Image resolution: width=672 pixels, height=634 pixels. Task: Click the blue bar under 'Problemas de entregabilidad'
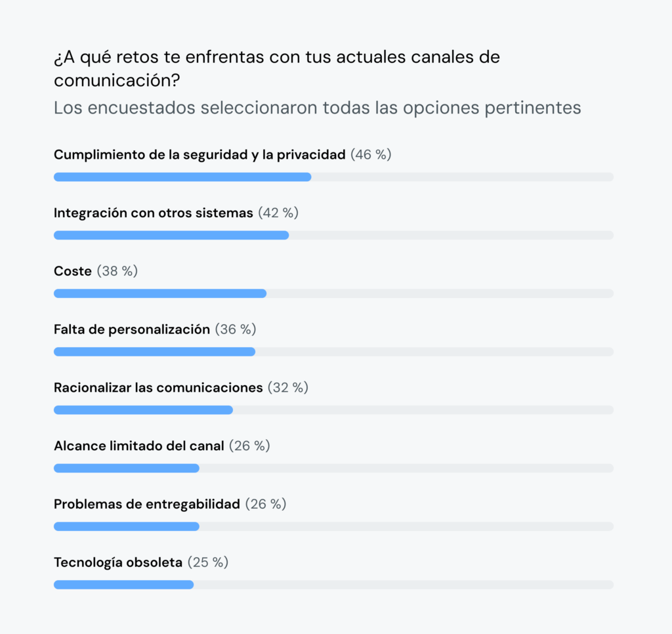pos(126,526)
